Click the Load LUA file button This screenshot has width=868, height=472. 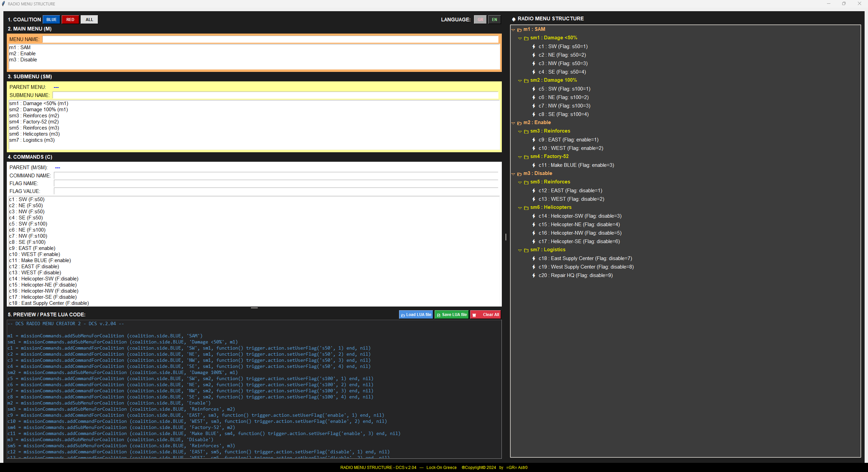(x=416, y=315)
